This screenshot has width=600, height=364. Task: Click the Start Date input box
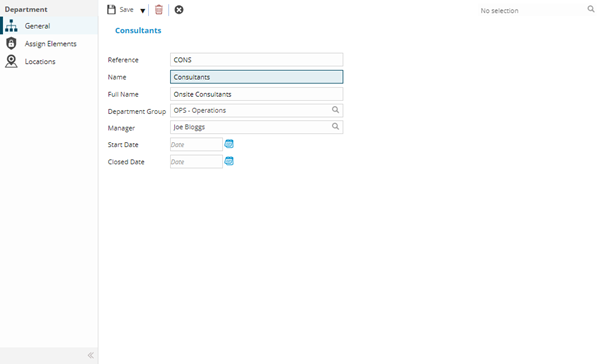pos(196,144)
